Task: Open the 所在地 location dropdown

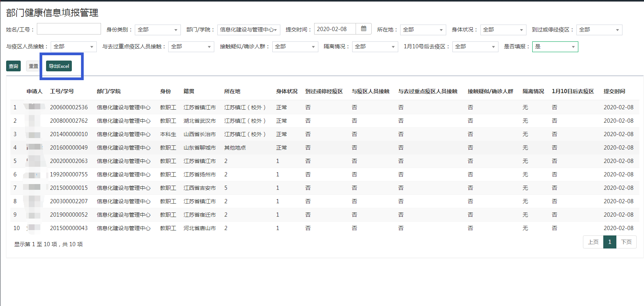Action: point(423,30)
